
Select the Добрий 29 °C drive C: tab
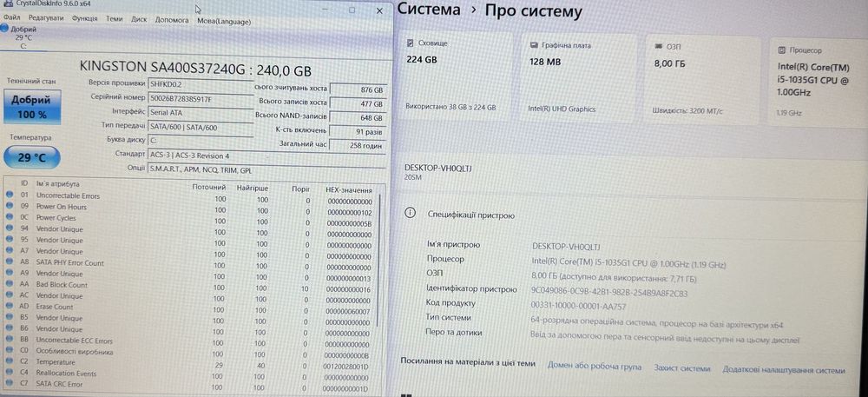click(21, 37)
